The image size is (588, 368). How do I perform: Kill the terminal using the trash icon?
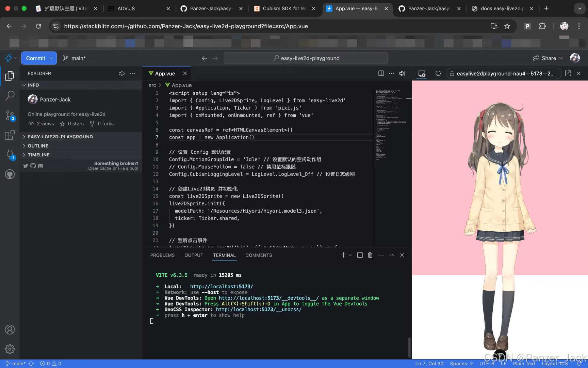370,255
